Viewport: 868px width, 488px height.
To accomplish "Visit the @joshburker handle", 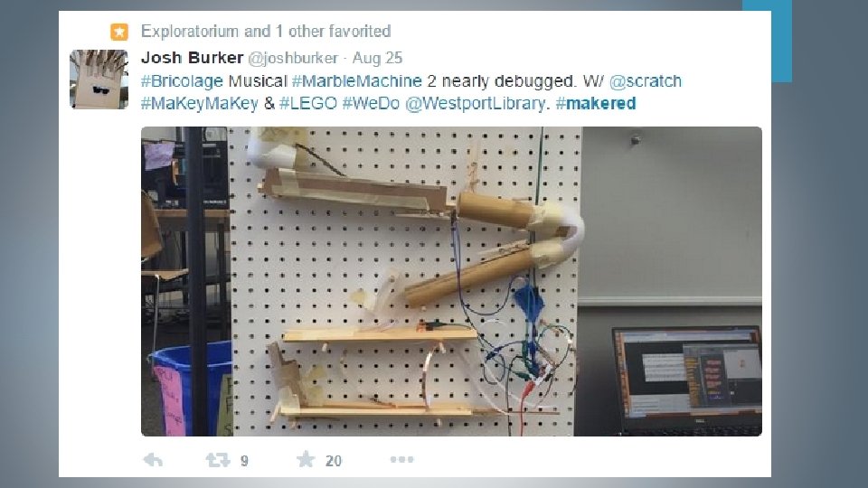I will pos(293,58).
